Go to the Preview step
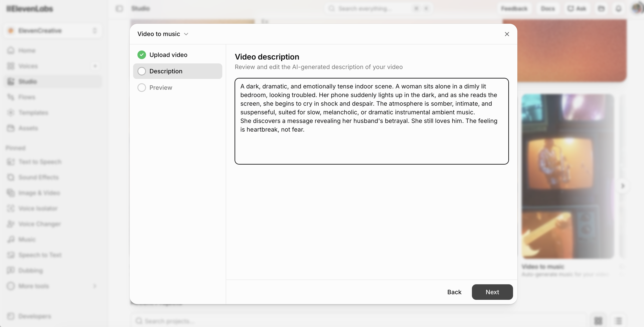Image resolution: width=644 pixels, height=327 pixels. 177,88
